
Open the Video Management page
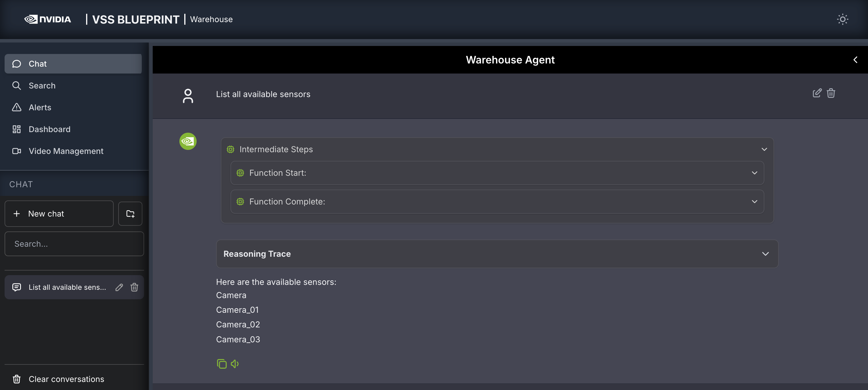pos(66,151)
